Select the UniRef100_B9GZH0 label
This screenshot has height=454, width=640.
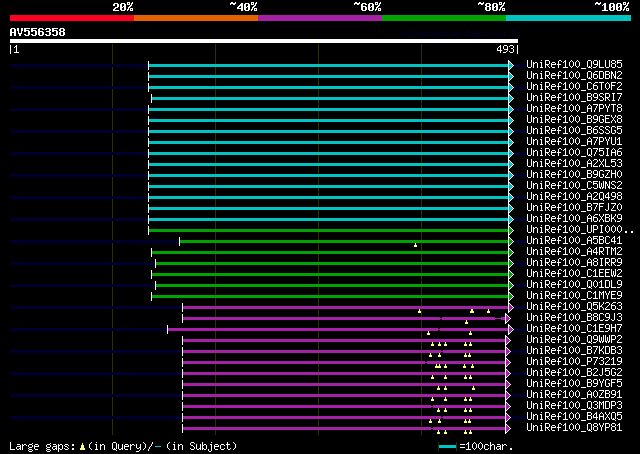tap(574, 175)
